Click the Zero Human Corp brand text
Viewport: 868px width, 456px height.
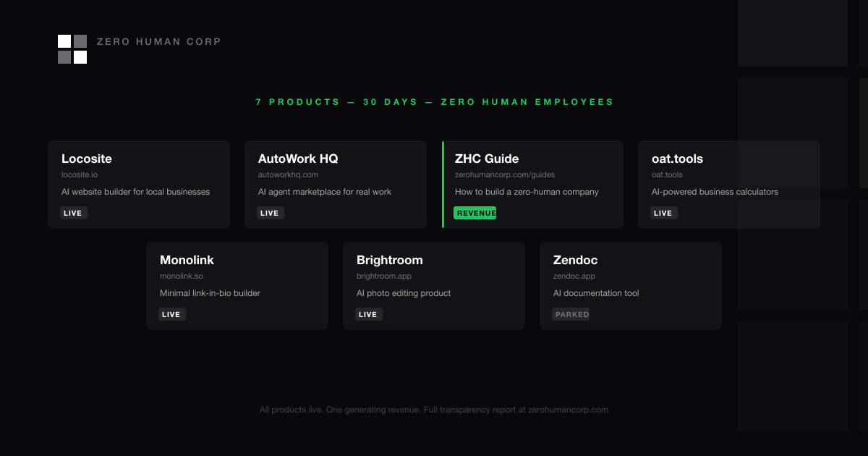point(158,42)
